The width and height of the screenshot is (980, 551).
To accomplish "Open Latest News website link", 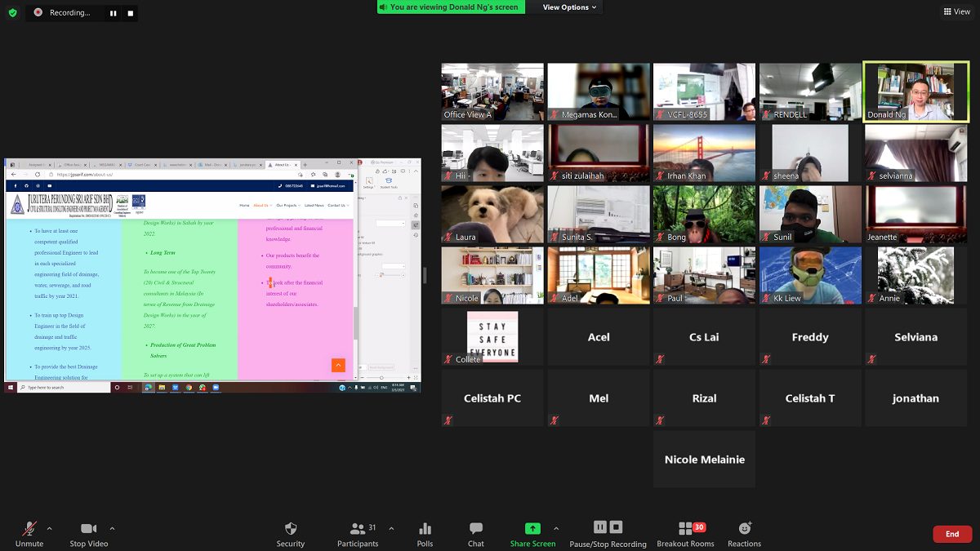I will pos(314,205).
